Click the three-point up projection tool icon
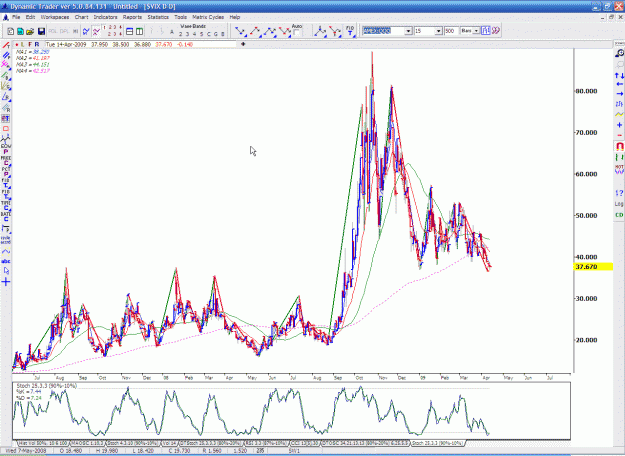Image resolution: width=625 pixels, height=456 pixels. [270, 31]
